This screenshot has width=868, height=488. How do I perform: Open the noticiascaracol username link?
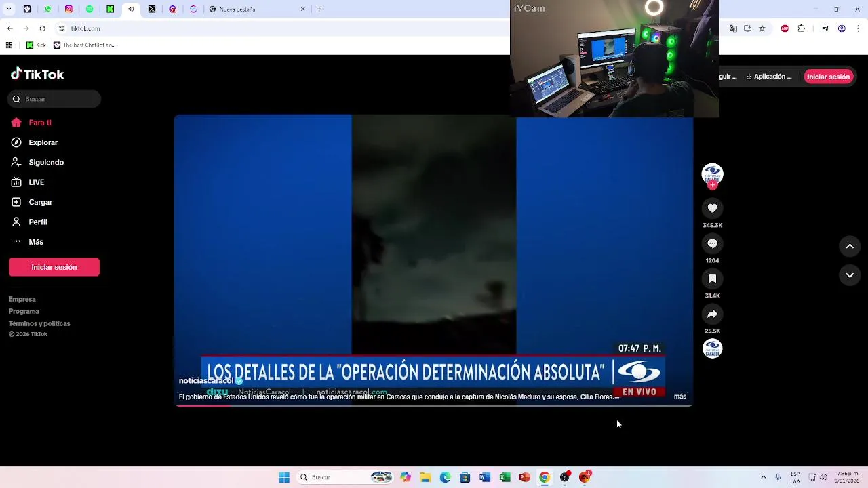pyautogui.click(x=206, y=381)
